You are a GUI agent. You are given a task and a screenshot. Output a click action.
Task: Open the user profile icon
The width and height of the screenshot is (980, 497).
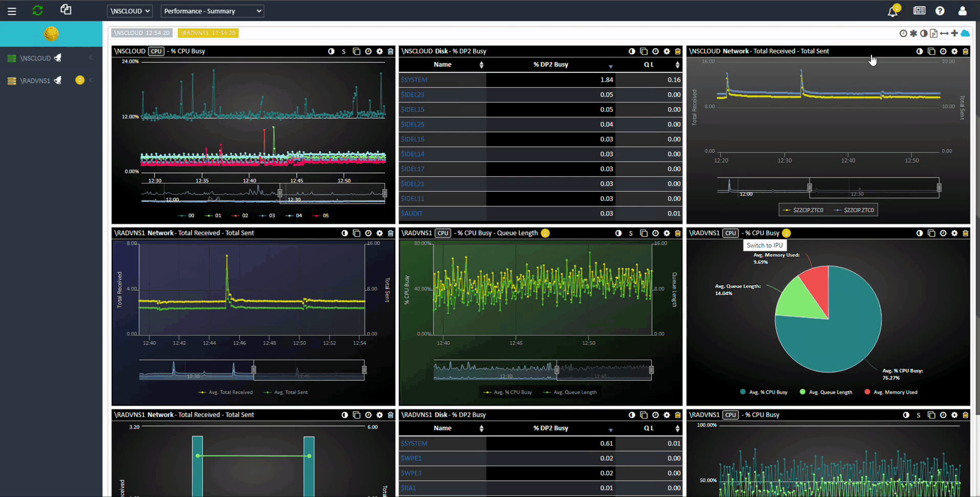[962, 11]
